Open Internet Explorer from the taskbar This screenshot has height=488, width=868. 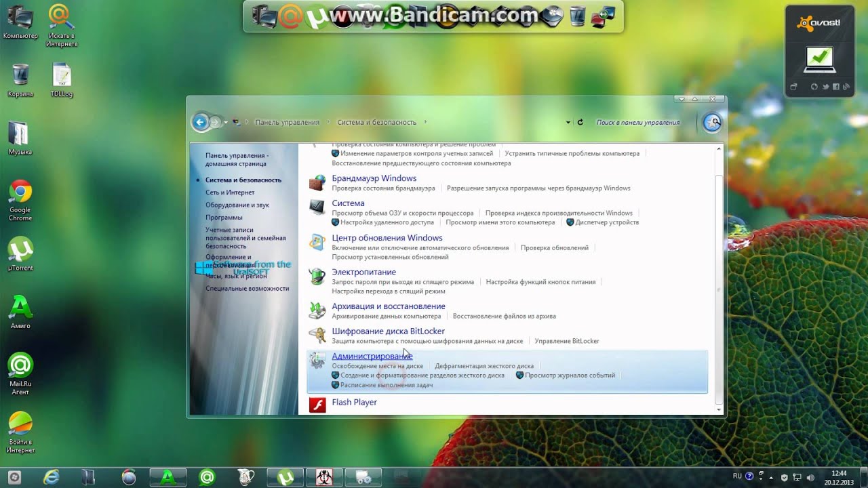pos(52,477)
